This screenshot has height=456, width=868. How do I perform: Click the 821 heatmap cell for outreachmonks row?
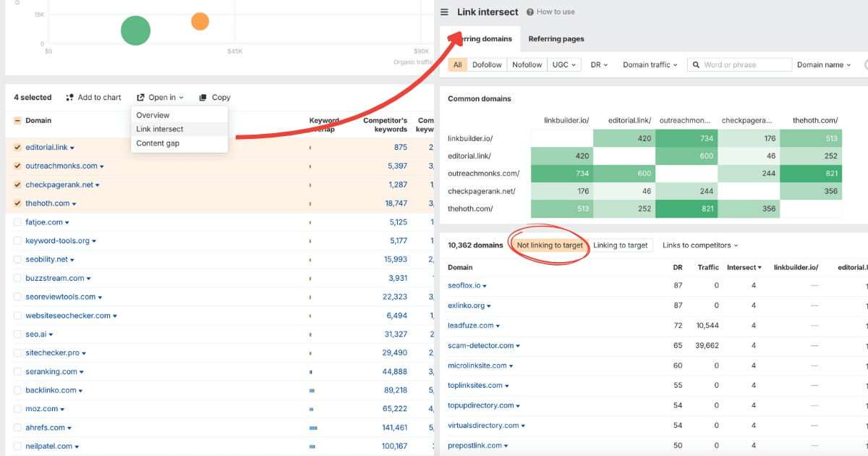(x=810, y=174)
